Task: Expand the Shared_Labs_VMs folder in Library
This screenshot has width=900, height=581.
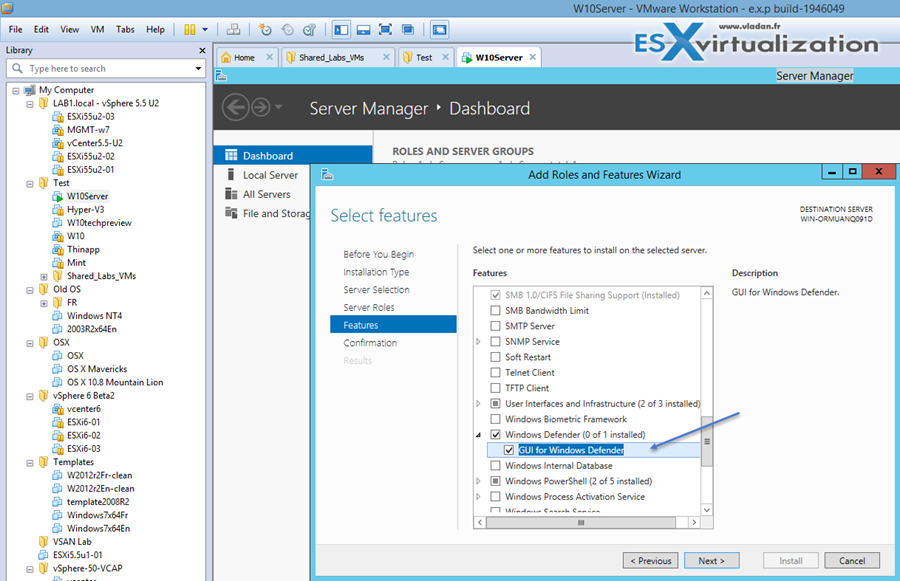Action: [x=44, y=277]
